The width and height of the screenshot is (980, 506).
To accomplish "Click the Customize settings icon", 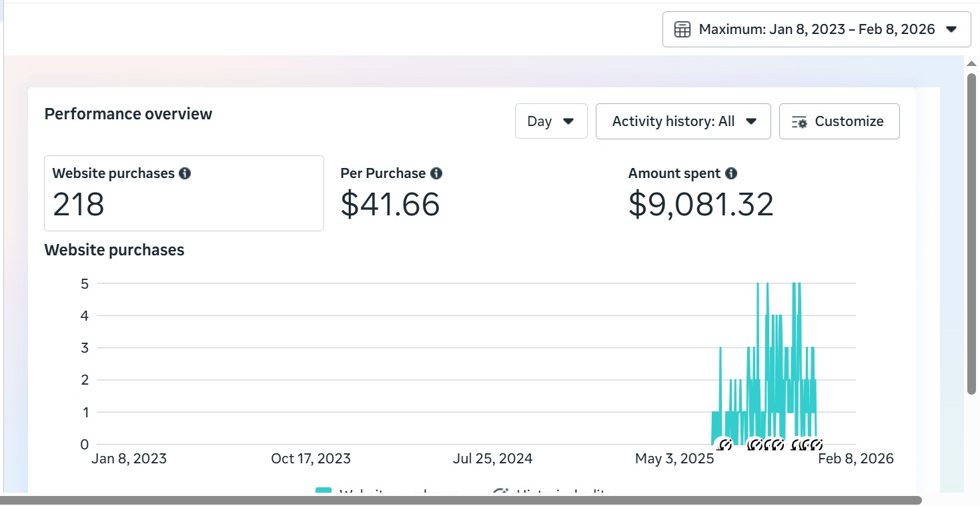I will click(x=799, y=122).
